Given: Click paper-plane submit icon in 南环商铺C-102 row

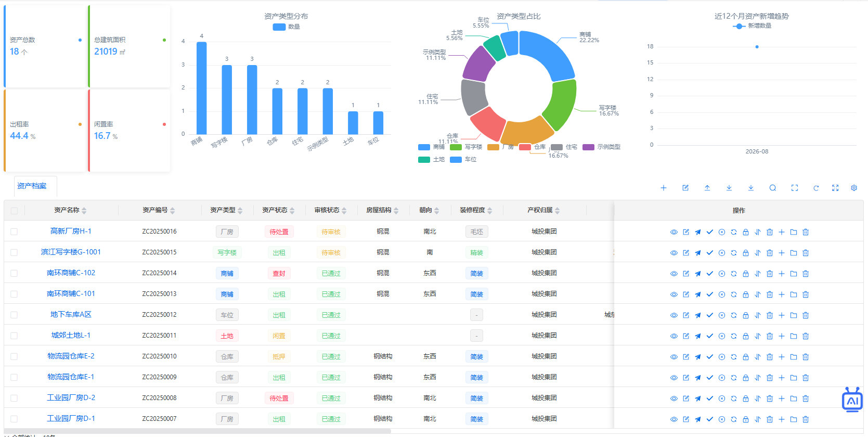Looking at the screenshot, I should [698, 274].
